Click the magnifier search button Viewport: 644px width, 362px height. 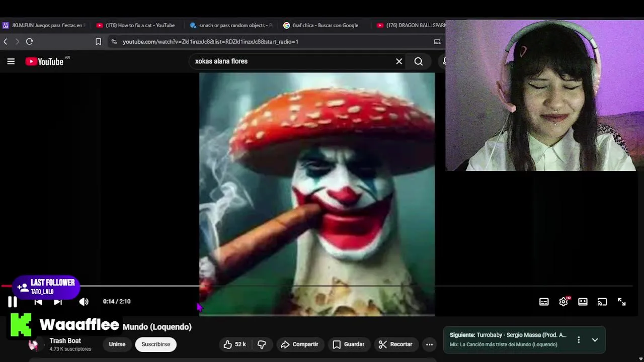419,61
